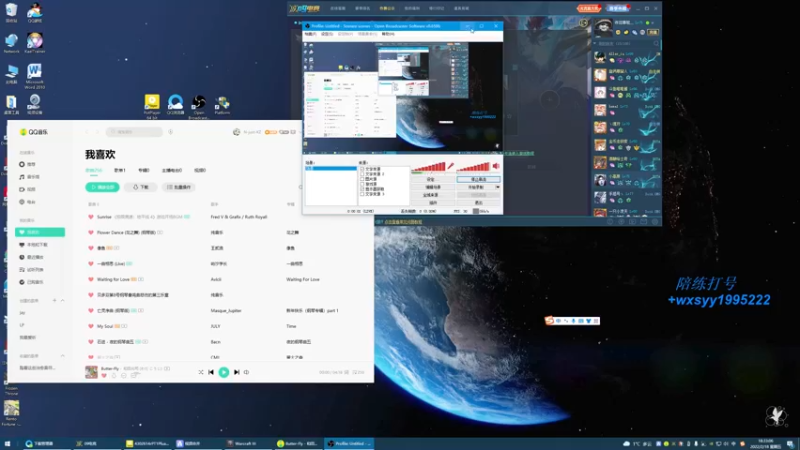Click the stop streaming button in OBS
The width and height of the screenshot is (800, 450).
479,180
